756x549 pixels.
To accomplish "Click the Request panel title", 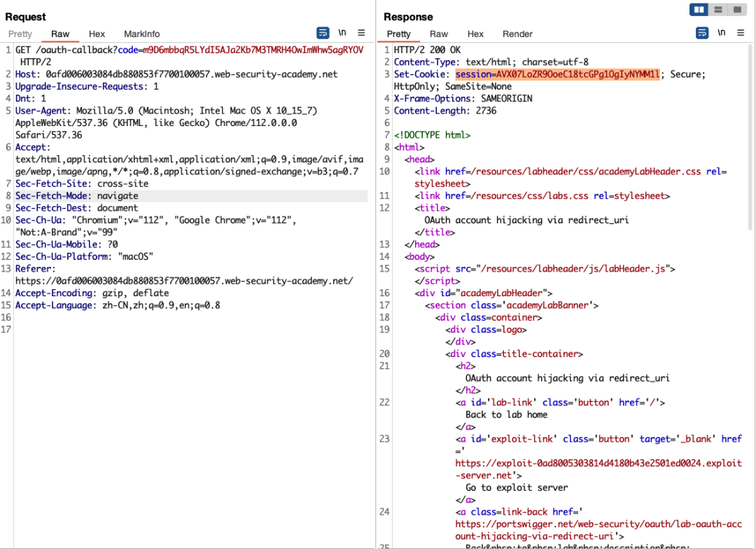I will tap(26, 17).
